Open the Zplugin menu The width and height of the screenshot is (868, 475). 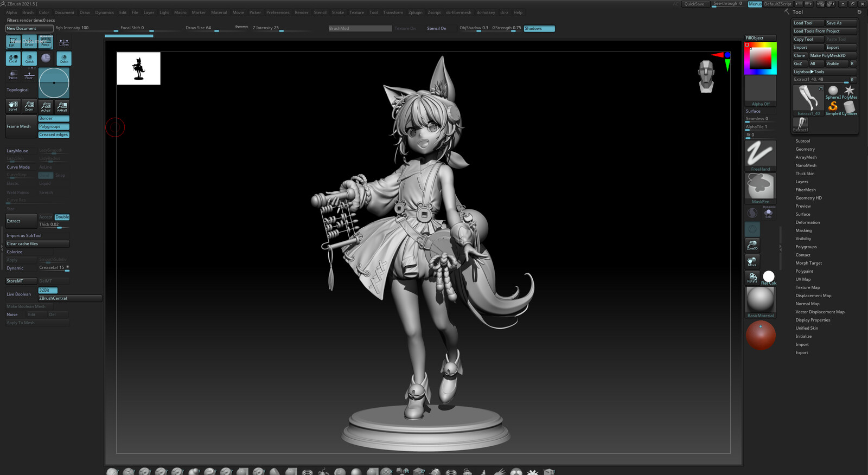tap(415, 12)
